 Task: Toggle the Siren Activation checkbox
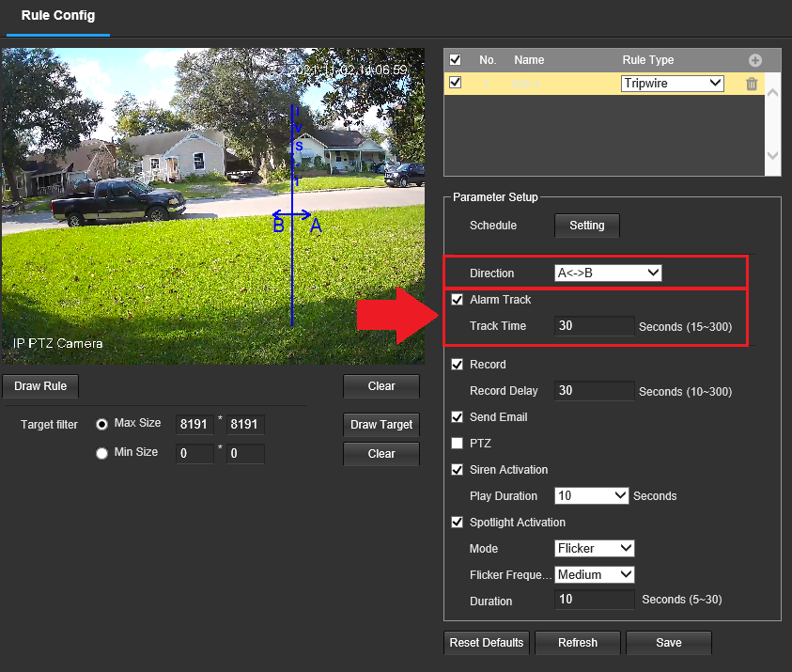[x=458, y=469]
